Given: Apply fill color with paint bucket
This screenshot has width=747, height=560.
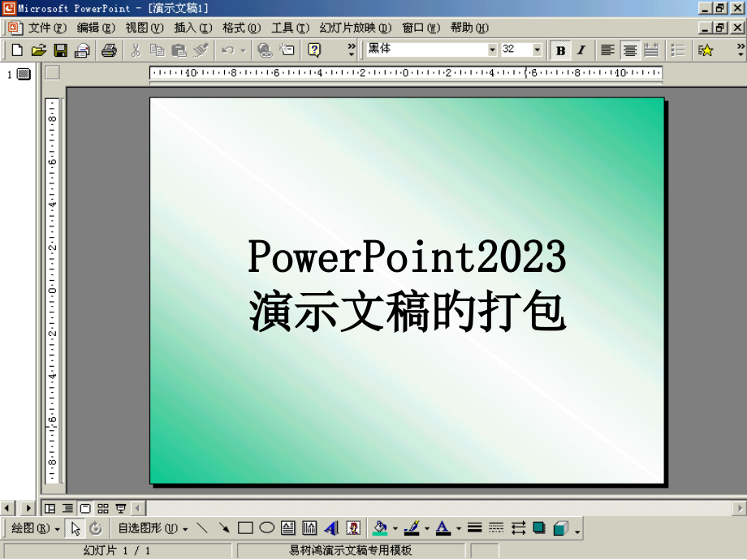Looking at the screenshot, I should 380,528.
